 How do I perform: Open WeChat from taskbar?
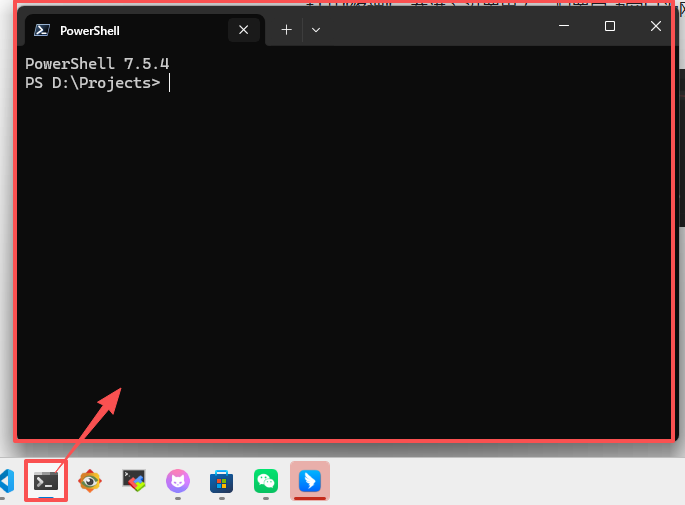(266, 481)
